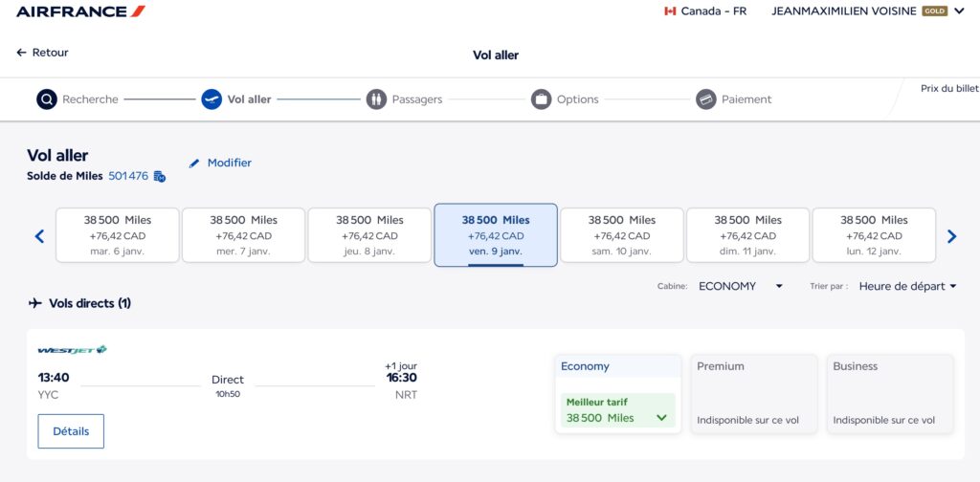
Task: Click the Air France logo
Action: (80, 11)
